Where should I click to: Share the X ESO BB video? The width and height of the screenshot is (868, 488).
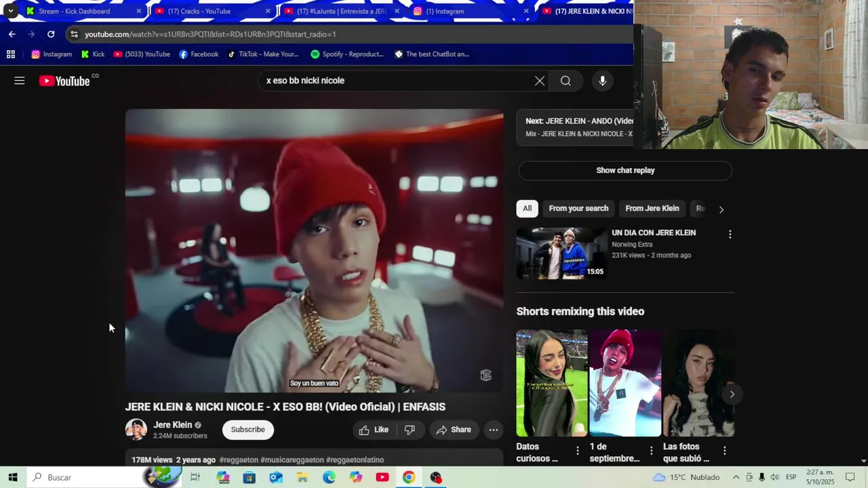point(454,430)
